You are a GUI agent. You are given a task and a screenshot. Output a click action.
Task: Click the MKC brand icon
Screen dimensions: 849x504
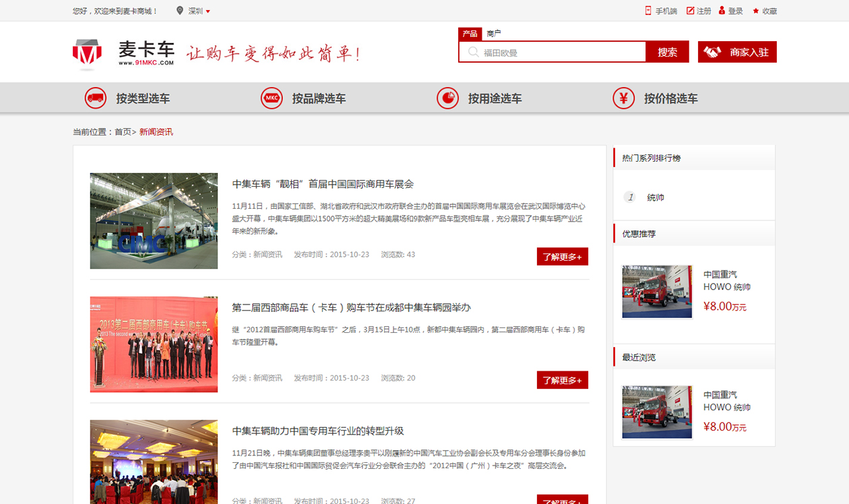tap(272, 98)
